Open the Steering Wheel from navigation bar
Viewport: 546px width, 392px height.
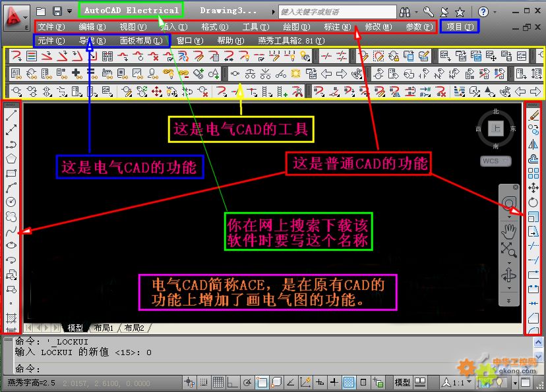pos(508,204)
